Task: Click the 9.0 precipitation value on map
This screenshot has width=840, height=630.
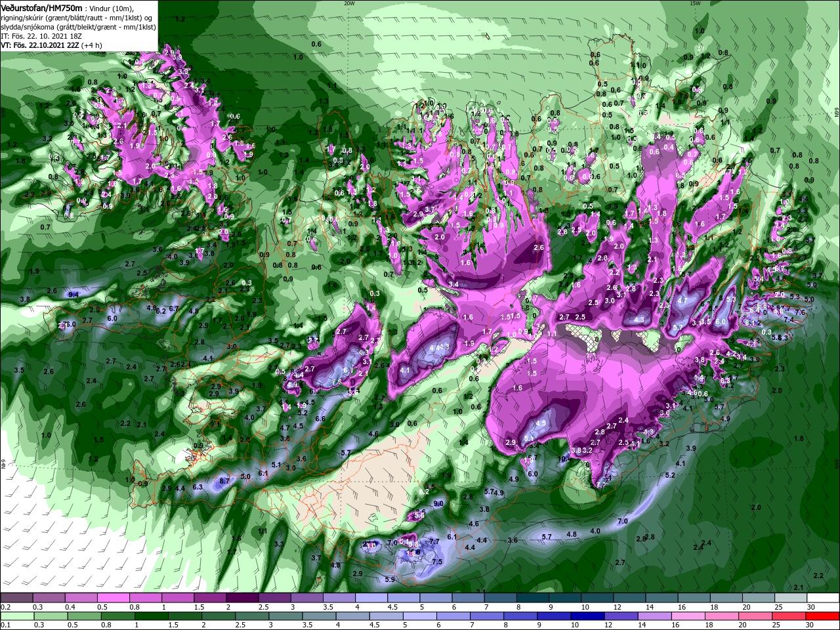Action: (438, 503)
